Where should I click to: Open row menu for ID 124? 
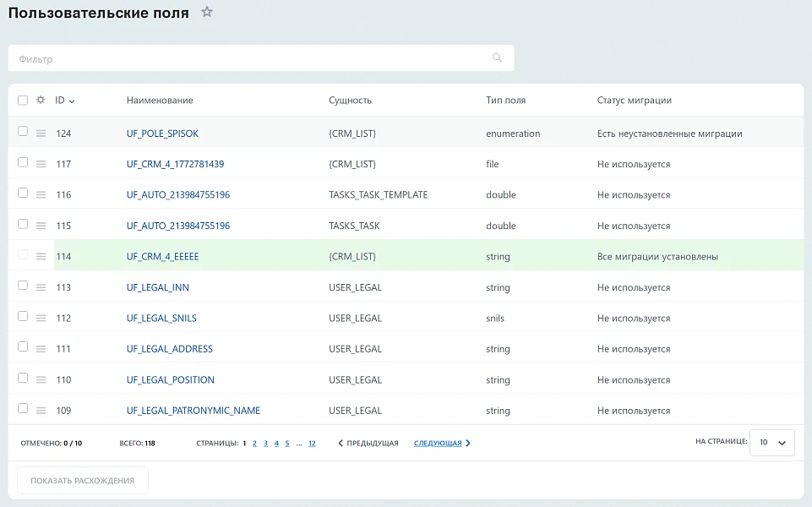click(x=41, y=134)
